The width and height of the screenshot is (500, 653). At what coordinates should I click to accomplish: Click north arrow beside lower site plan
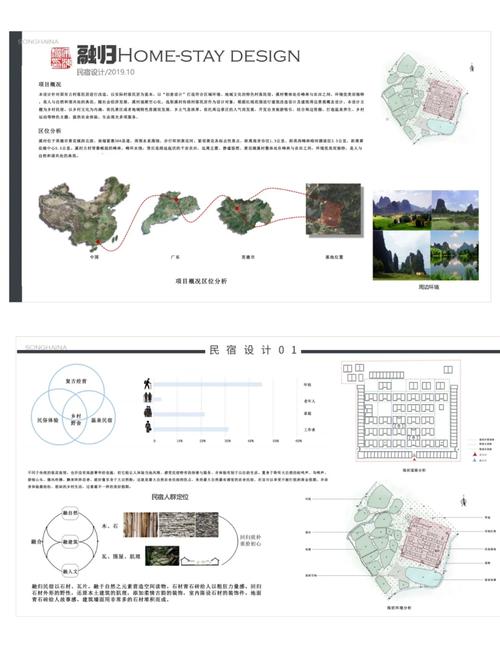tap(463, 501)
